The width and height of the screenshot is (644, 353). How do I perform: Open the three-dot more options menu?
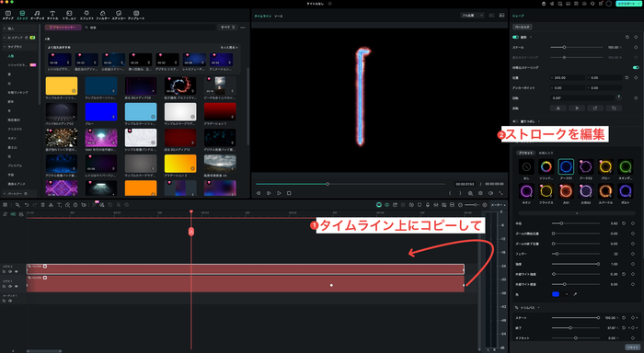coord(243,27)
